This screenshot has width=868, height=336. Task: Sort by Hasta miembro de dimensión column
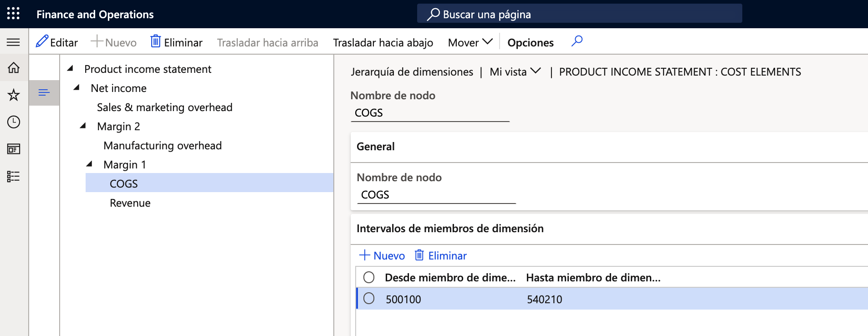593,278
